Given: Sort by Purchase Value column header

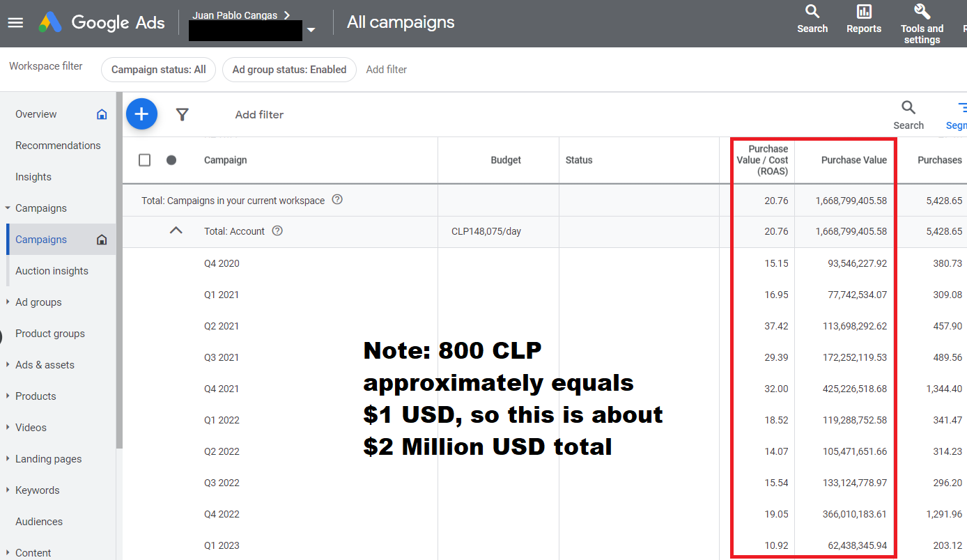Looking at the screenshot, I should pyautogui.click(x=854, y=160).
